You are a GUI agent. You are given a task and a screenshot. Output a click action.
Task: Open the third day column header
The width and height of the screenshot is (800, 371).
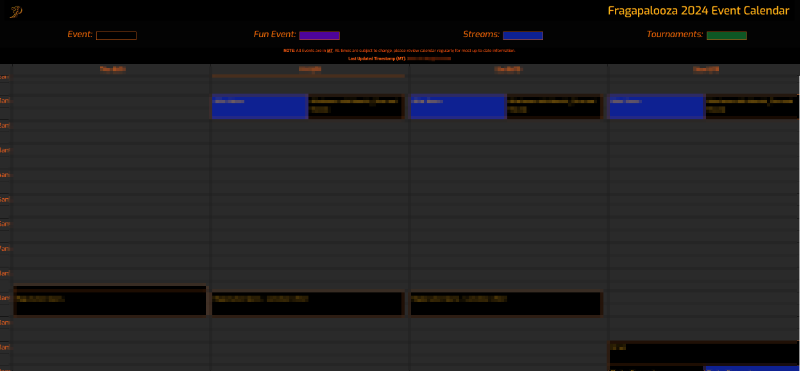click(x=508, y=69)
